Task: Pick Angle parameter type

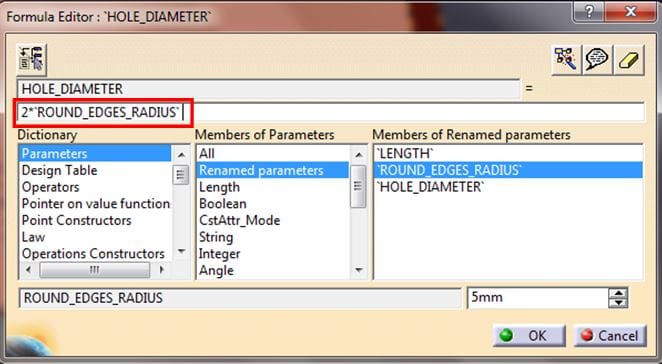Action: pos(217,270)
